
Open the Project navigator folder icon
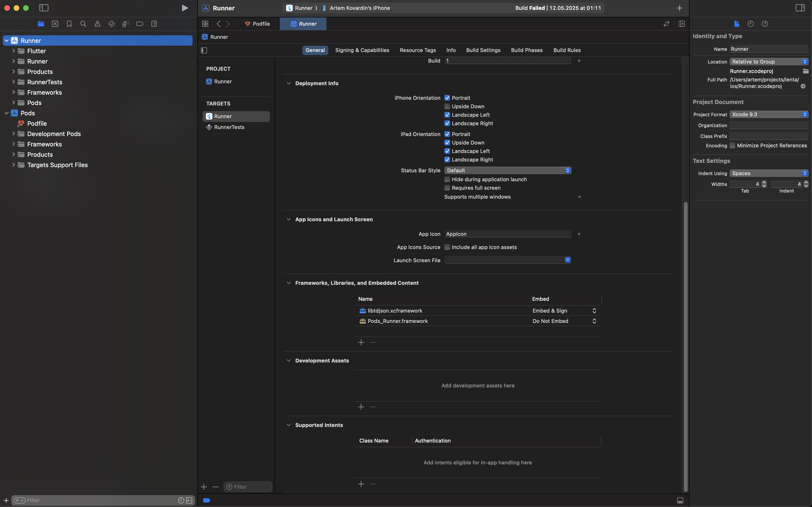click(41, 24)
